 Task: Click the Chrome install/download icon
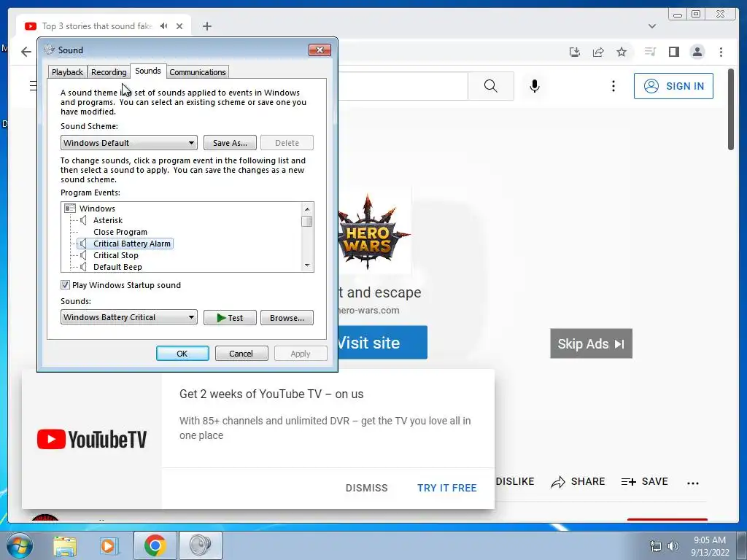(575, 52)
